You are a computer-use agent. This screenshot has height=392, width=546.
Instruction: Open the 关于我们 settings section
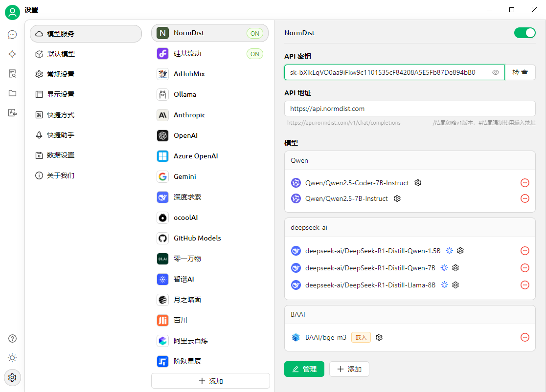(x=86, y=175)
